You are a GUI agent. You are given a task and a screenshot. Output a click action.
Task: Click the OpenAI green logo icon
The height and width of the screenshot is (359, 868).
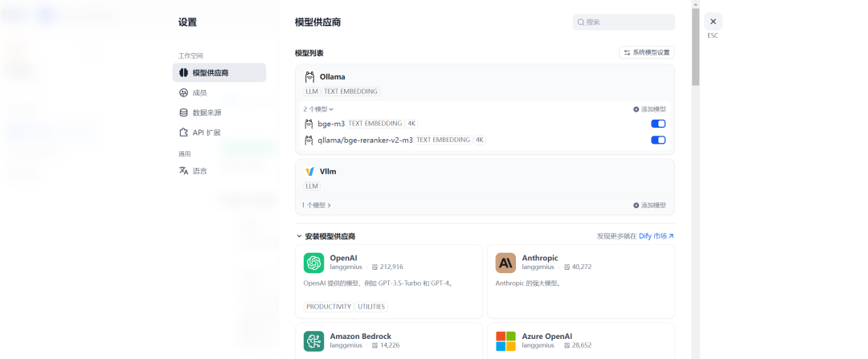tap(314, 263)
